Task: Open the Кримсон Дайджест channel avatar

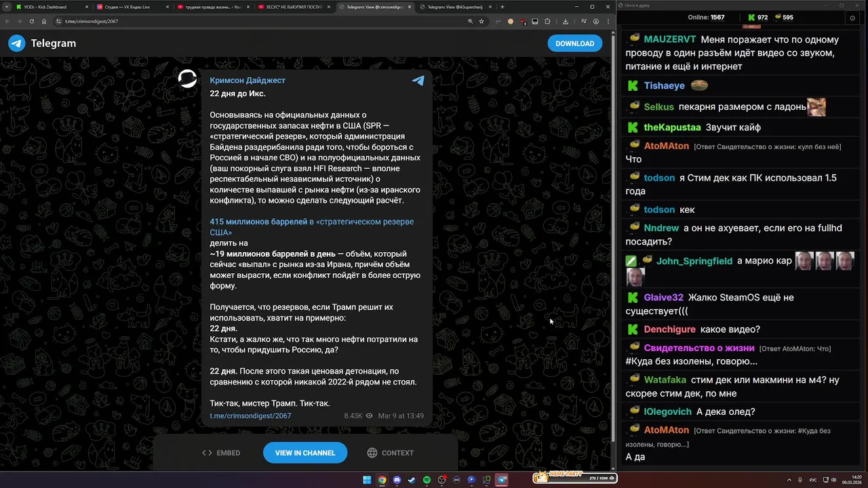Action: pyautogui.click(x=187, y=79)
